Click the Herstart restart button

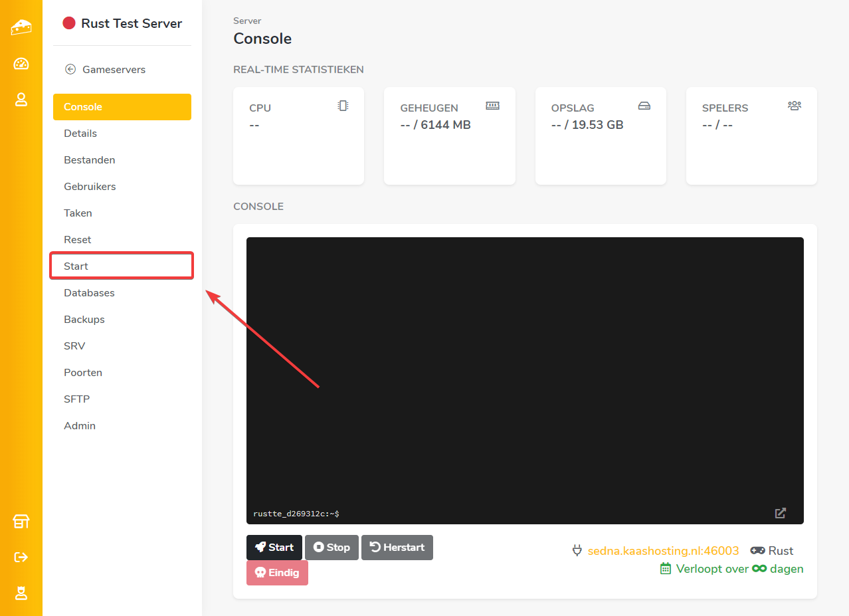coord(397,548)
